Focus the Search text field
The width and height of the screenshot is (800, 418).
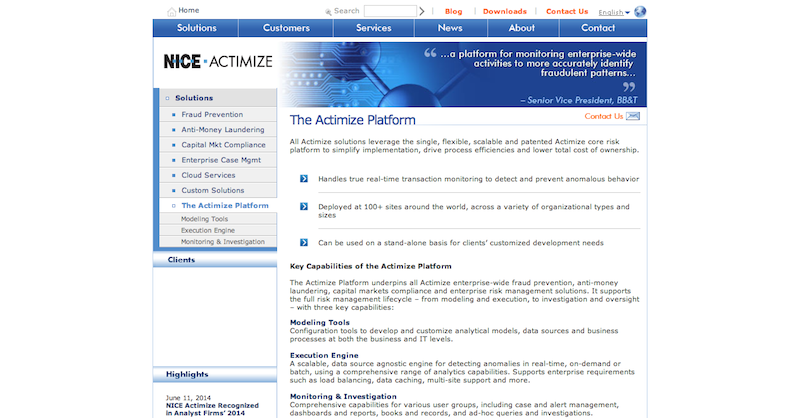point(390,11)
